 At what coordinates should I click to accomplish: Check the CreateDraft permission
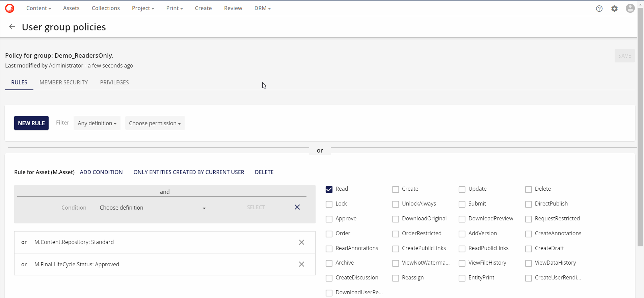pyautogui.click(x=529, y=249)
